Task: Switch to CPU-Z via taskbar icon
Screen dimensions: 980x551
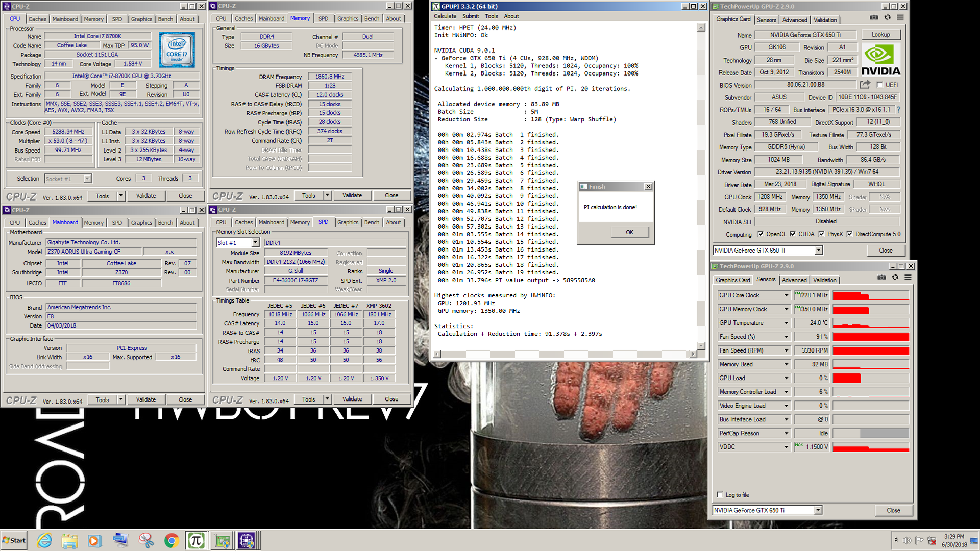Action: click(x=247, y=540)
